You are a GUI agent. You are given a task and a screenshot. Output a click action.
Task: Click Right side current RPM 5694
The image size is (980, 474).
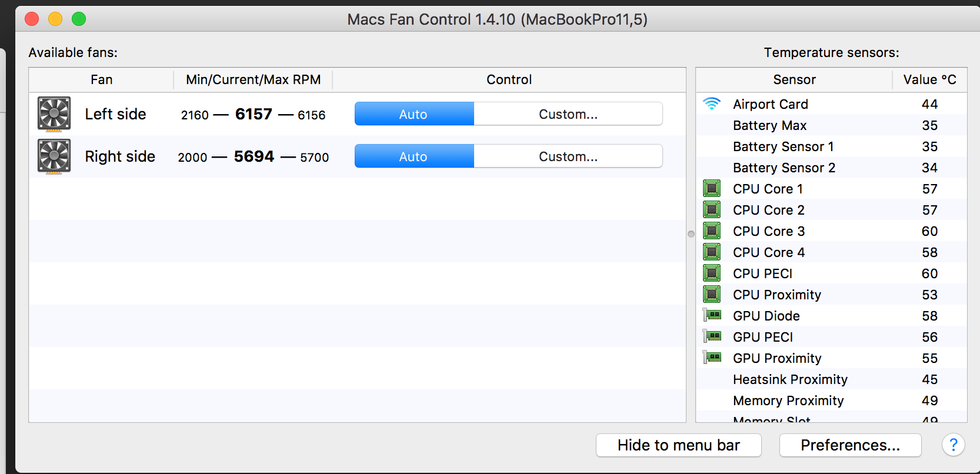(254, 156)
